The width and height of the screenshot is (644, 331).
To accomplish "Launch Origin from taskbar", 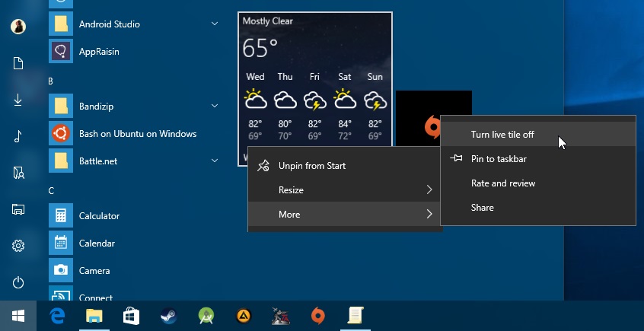I will click(x=318, y=317).
